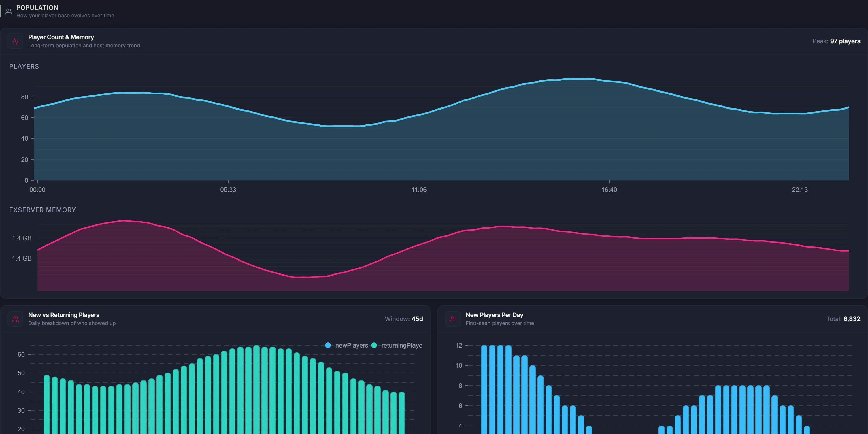Click the 16:40 time axis label
This screenshot has height=434, width=868.
609,190
